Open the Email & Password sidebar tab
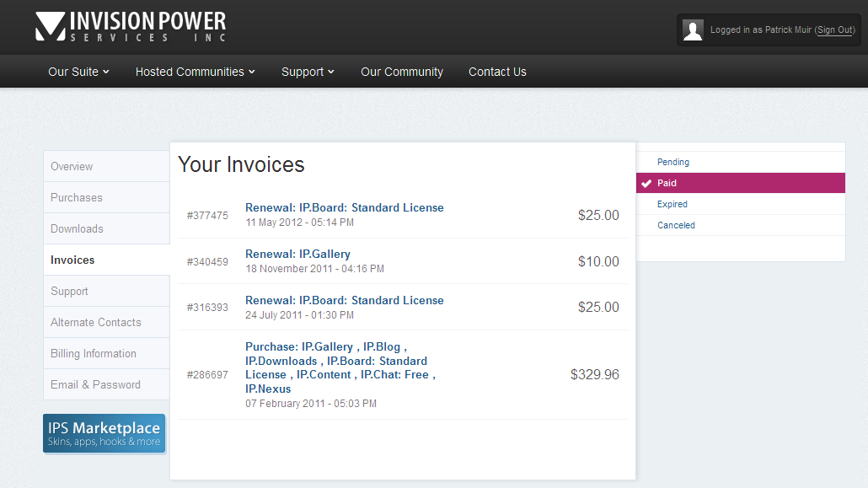The height and width of the screenshot is (488, 868). pyautogui.click(x=107, y=384)
